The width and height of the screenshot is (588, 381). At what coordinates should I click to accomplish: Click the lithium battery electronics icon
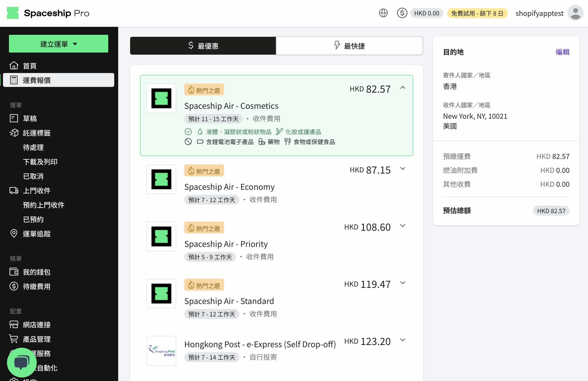tap(200, 142)
